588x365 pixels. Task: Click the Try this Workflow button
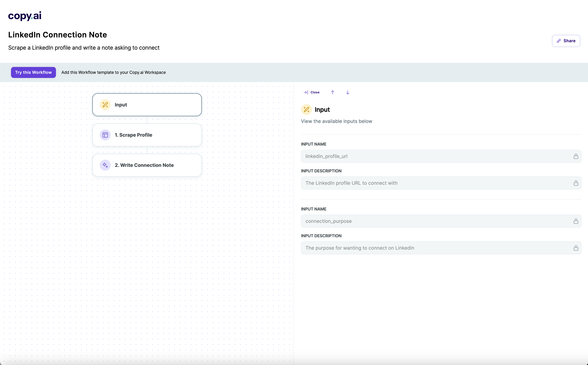pos(33,72)
